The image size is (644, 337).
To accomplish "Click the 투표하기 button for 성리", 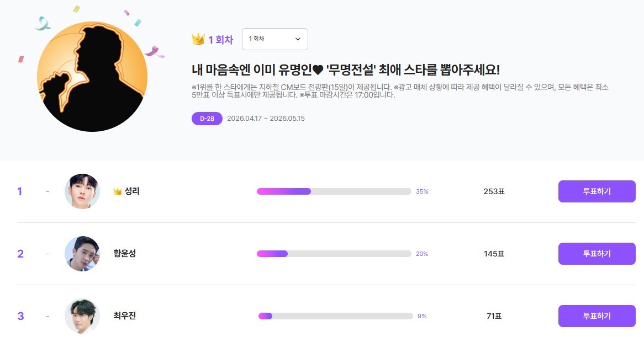I will tap(597, 191).
